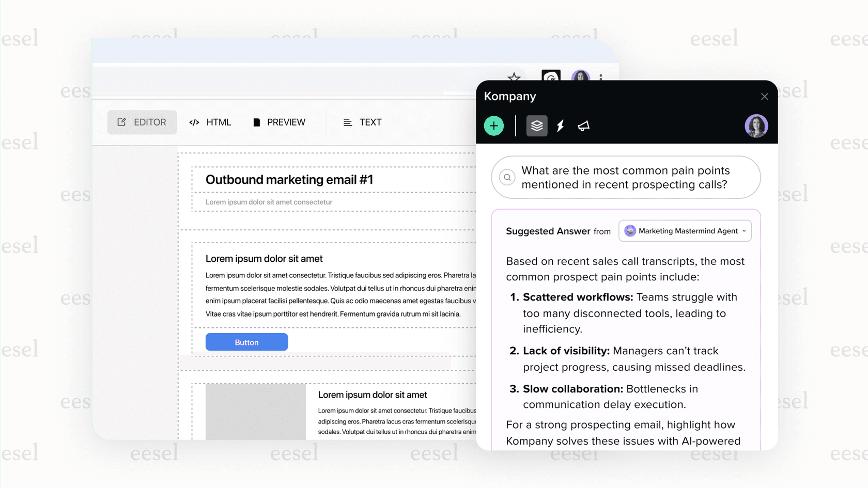Expand the chevron beside Marketing Mastermind Agent
The height and width of the screenshot is (488, 868).
744,231
